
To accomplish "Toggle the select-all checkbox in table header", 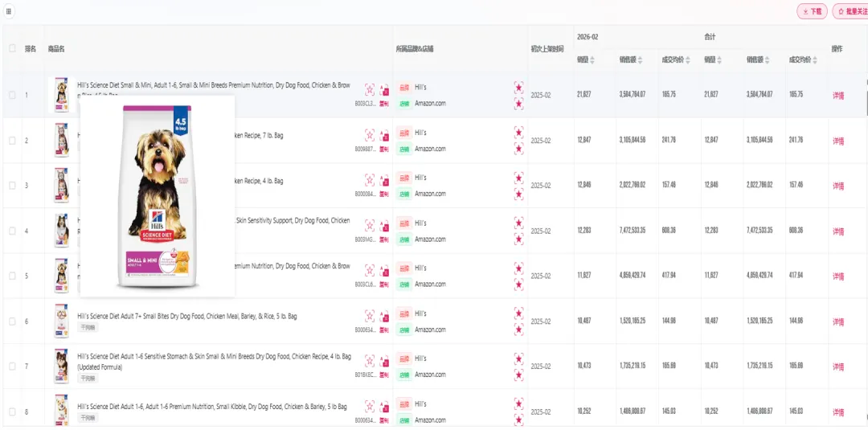I will pyautogui.click(x=12, y=48).
